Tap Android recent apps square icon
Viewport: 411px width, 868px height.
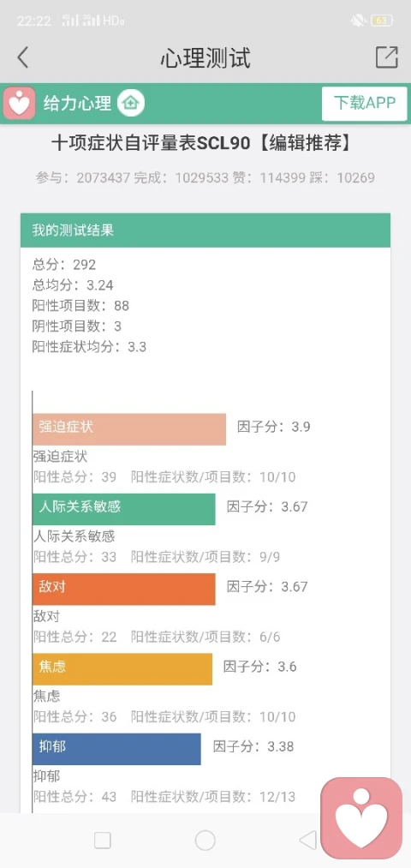point(103,841)
